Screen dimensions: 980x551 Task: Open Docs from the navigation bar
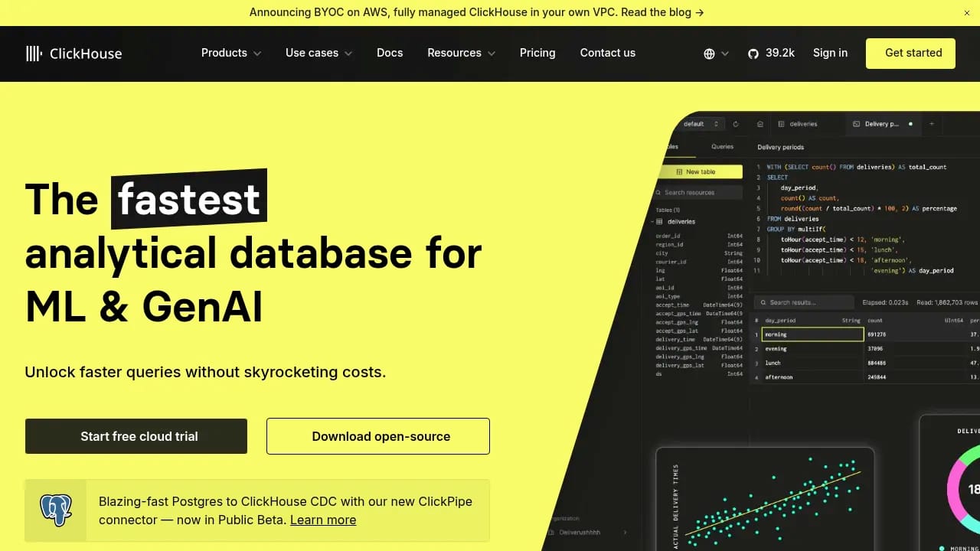click(390, 53)
